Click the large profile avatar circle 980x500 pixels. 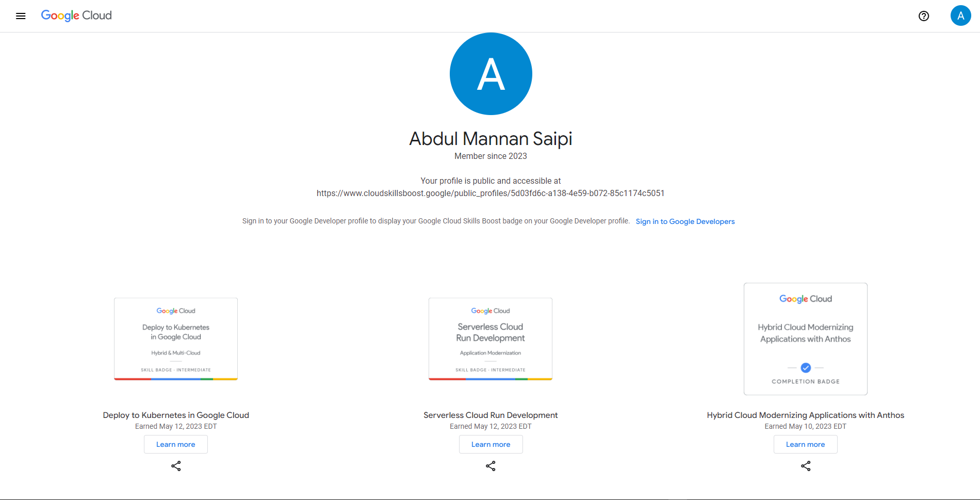click(491, 74)
